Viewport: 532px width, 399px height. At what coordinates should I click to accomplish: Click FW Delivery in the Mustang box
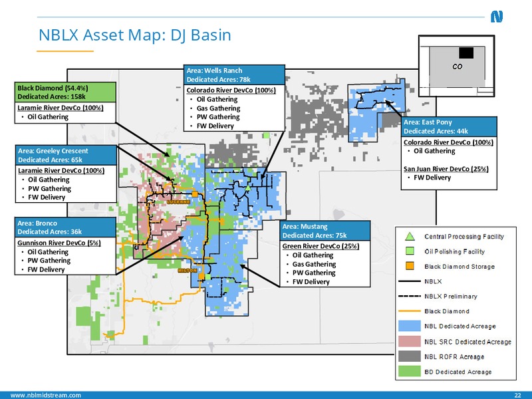[x=311, y=281]
